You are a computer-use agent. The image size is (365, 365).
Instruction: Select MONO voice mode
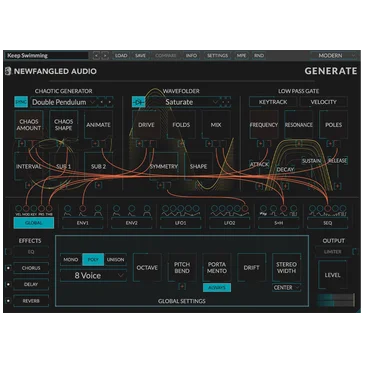[71, 259]
